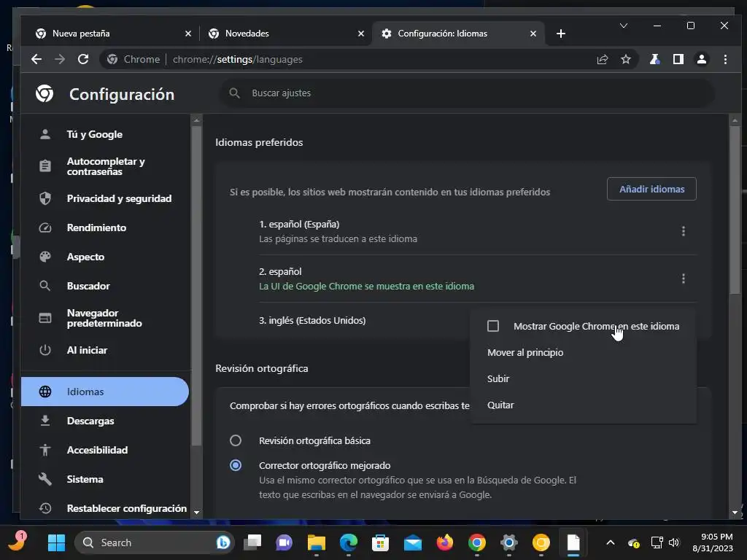Click the sidebar scroll down arrow
The image size is (747, 560).
pyautogui.click(x=196, y=513)
